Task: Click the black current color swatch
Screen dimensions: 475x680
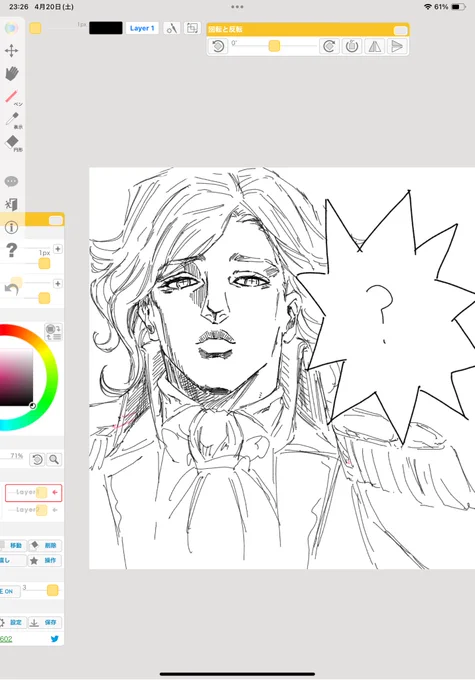Action: [x=106, y=28]
